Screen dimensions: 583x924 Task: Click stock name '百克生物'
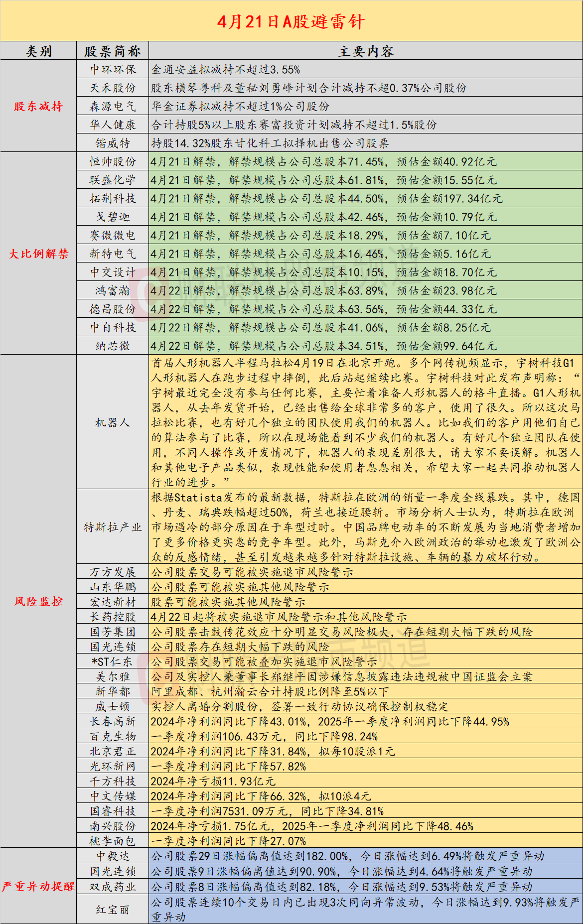[113, 736]
